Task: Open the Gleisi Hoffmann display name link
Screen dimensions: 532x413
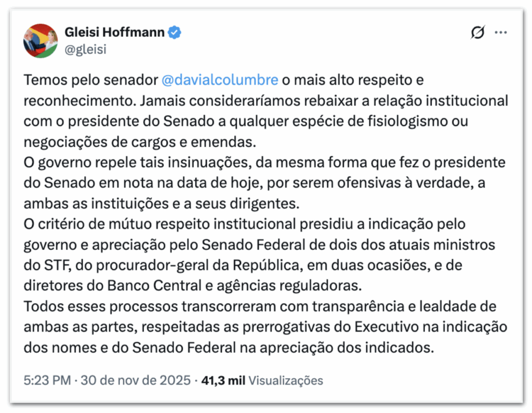Action: coord(114,33)
